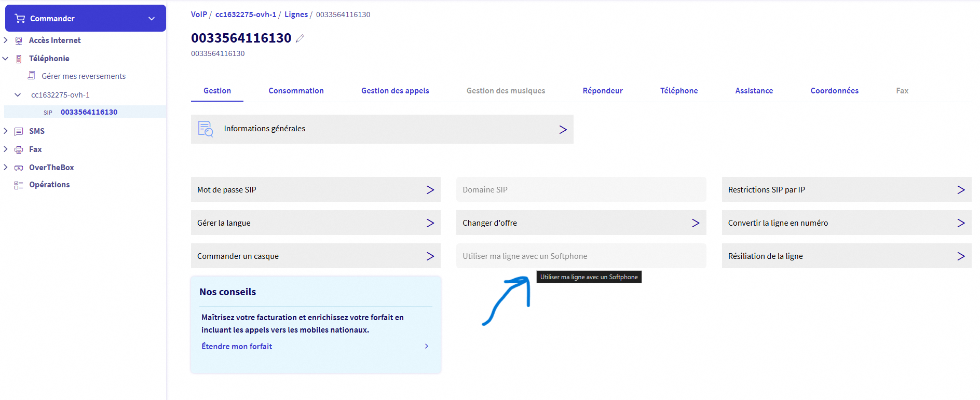Click the Fax printer icon in sidebar
Screen dimensions: 980x400
(x=19, y=149)
